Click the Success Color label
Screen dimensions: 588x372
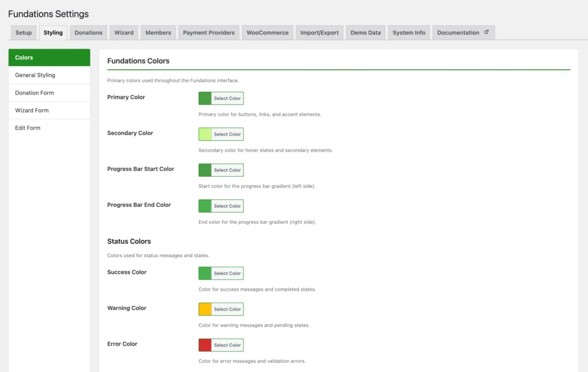tap(127, 272)
